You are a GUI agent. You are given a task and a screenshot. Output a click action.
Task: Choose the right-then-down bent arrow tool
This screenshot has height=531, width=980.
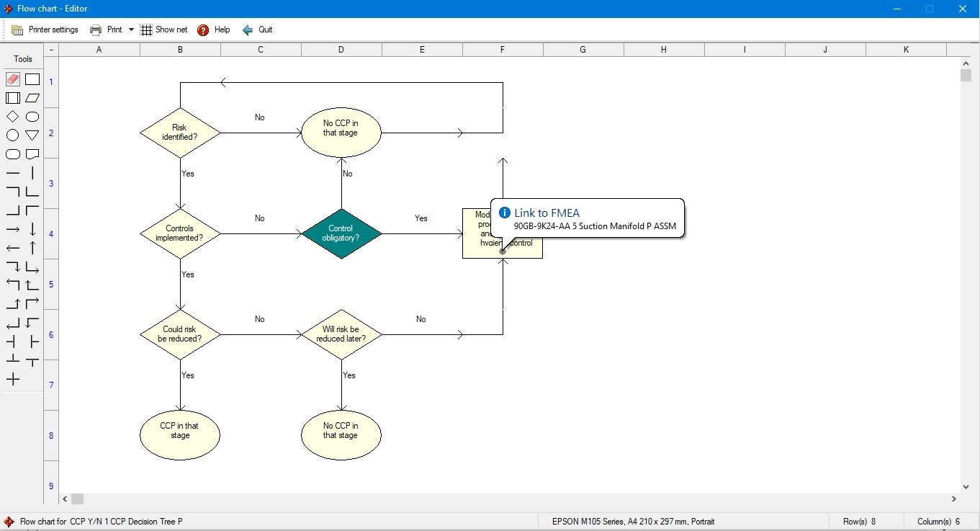click(x=13, y=267)
